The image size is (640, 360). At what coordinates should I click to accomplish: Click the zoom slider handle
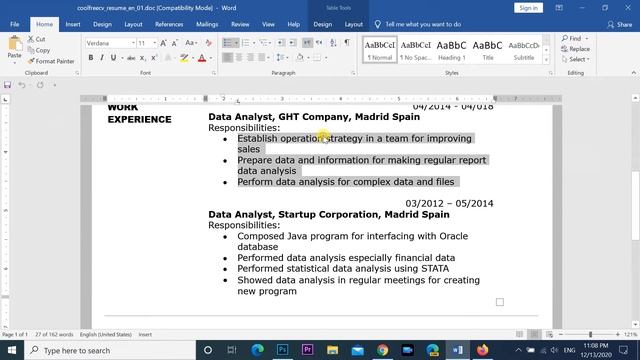click(590, 334)
